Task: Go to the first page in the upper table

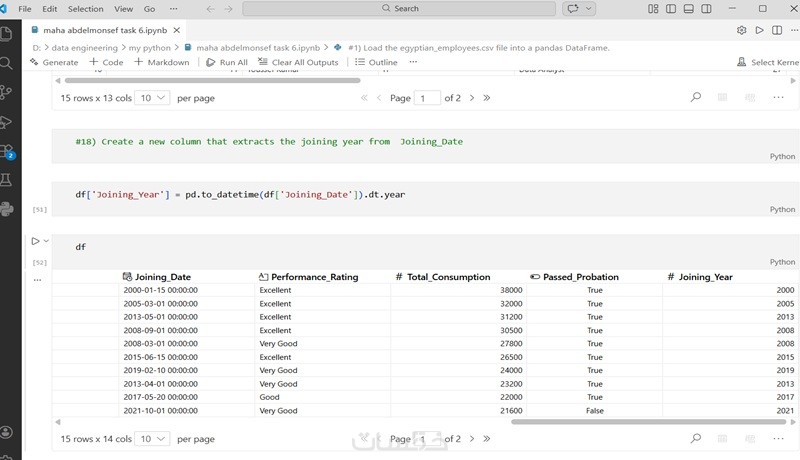Action: (364, 98)
